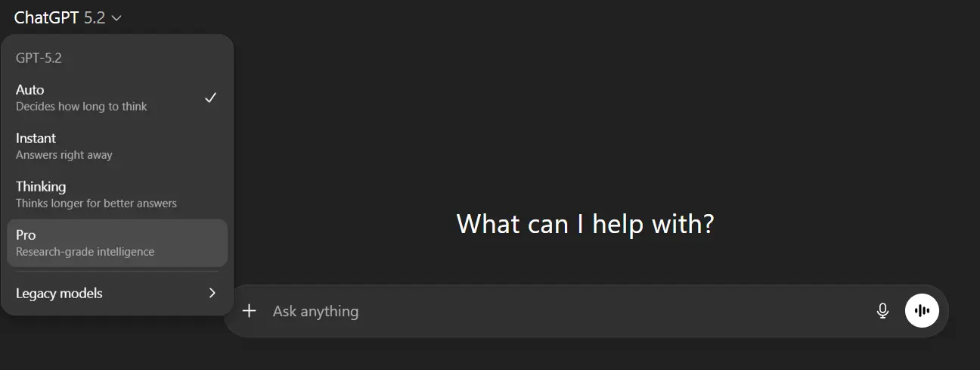Click the '5.2' version number in header

point(95,18)
